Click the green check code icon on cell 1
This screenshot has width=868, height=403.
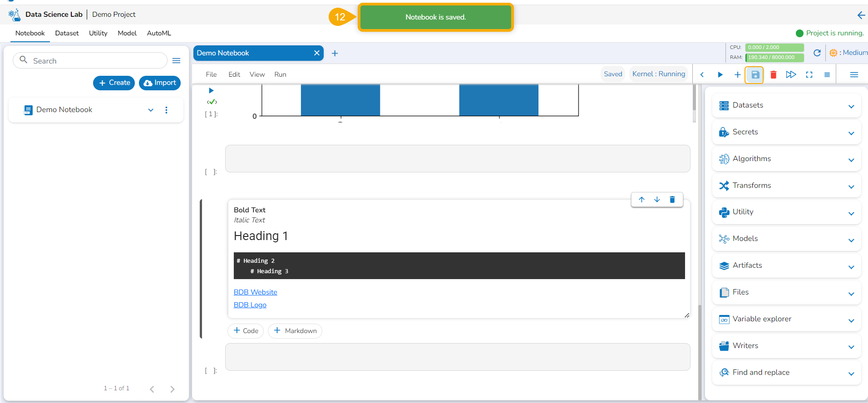click(212, 102)
